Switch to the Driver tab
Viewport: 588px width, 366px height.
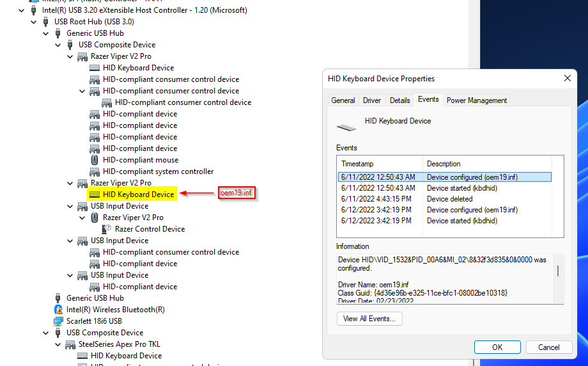click(x=372, y=100)
